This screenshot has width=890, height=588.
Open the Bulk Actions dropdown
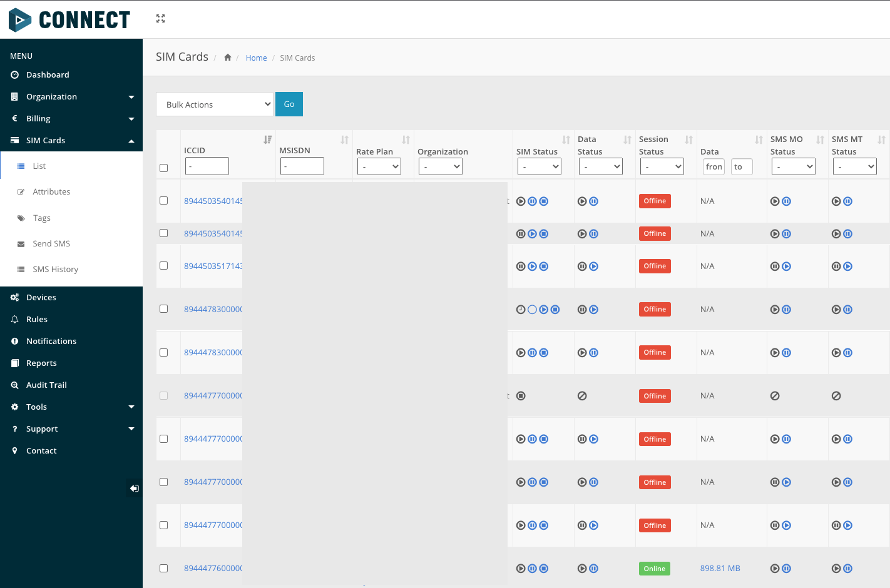(215, 104)
